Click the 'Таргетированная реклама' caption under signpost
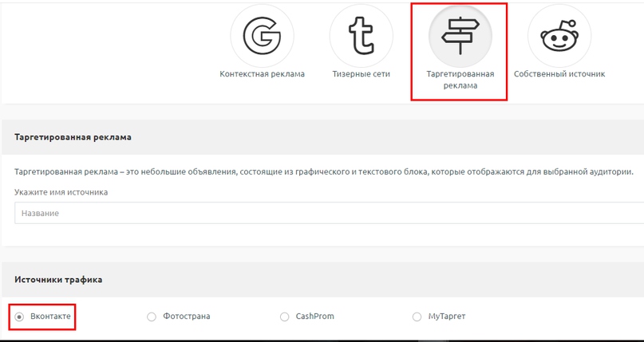 (x=460, y=80)
